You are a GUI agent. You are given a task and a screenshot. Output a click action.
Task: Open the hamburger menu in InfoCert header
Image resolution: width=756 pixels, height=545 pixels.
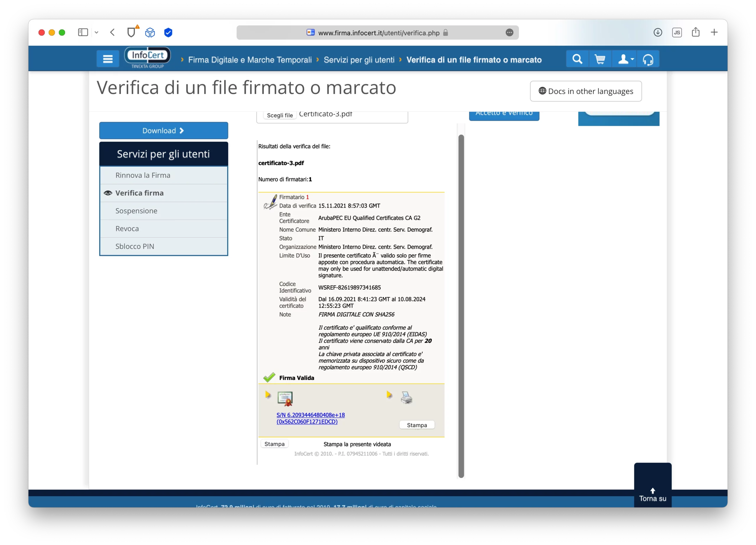click(108, 59)
